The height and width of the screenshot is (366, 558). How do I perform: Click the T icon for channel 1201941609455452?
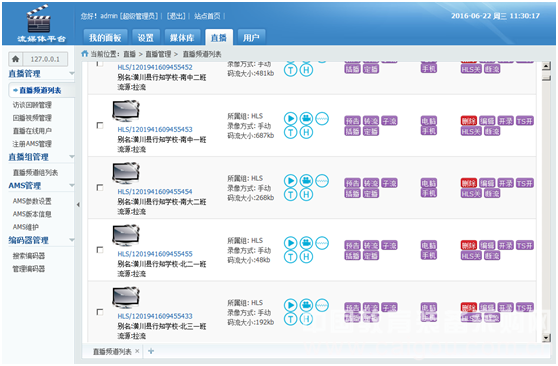[x=290, y=70]
